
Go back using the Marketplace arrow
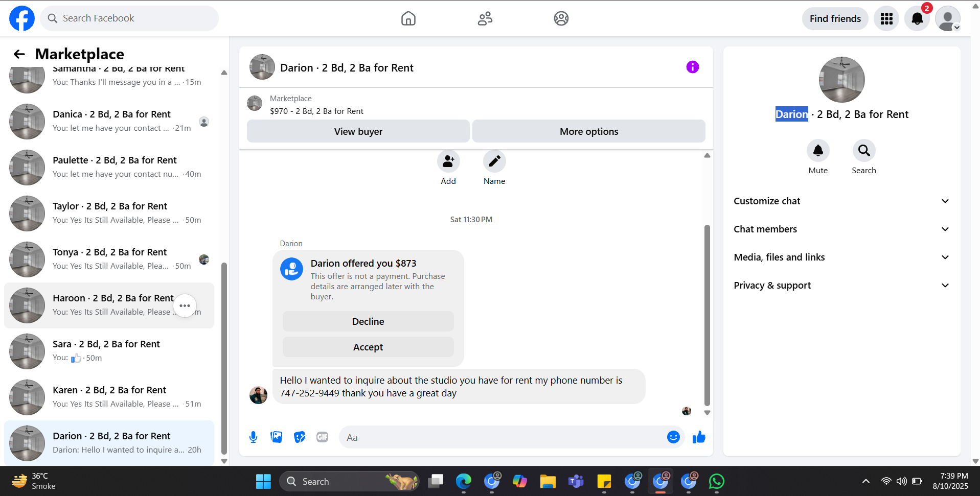[19, 54]
